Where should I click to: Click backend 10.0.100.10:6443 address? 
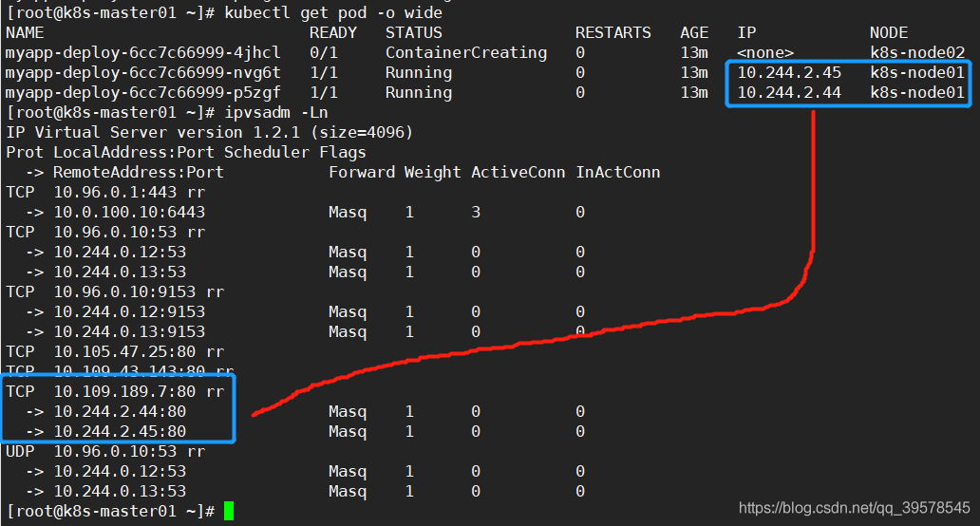(129, 213)
